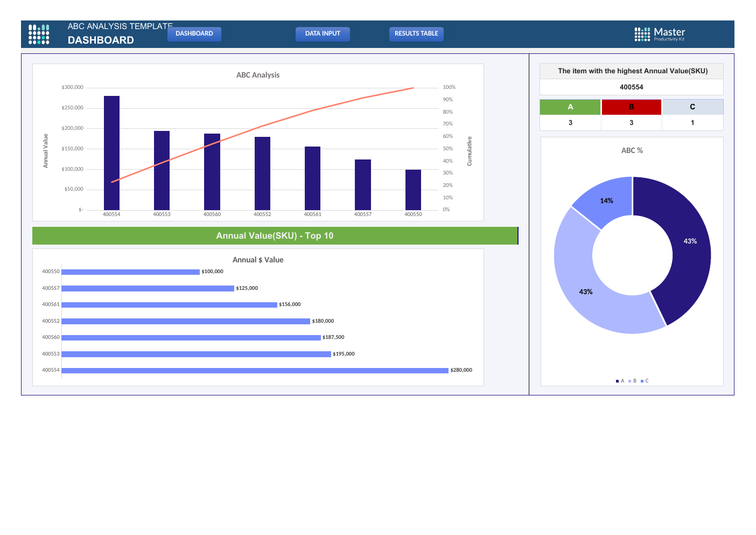Image resolution: width=756 pixels, height=535 pixels.
Task: Open the DASHBOARD navigation button
Action: click(194, 34)
